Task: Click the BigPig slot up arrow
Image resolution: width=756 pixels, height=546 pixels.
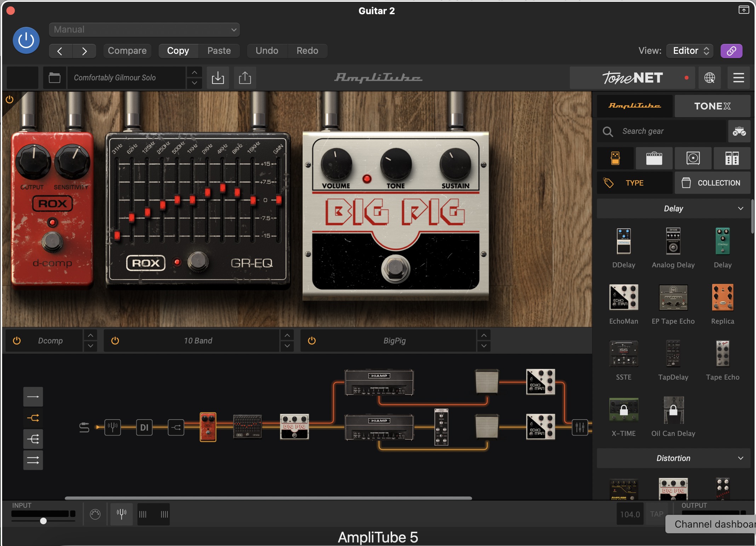Action: pos(484,335)
